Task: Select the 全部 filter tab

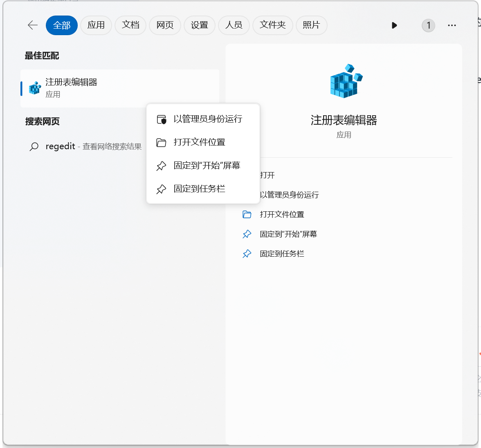Action: (x=62, y=25)
